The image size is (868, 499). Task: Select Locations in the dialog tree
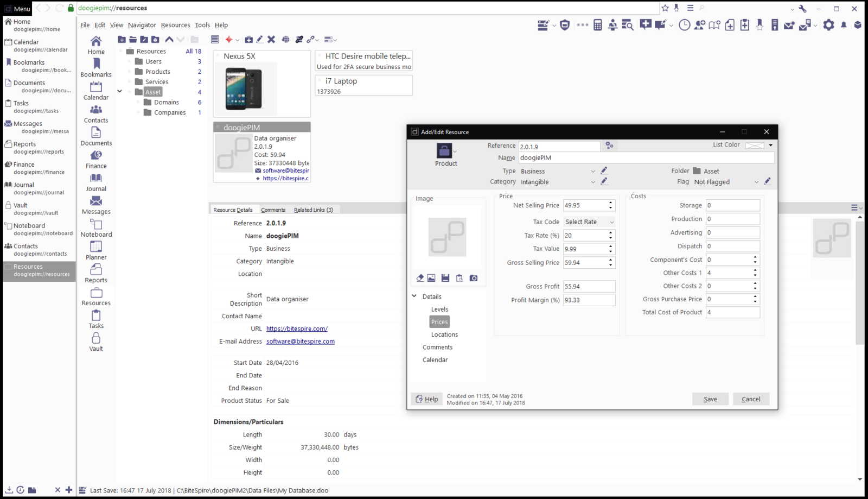click(x=444, y=334)
